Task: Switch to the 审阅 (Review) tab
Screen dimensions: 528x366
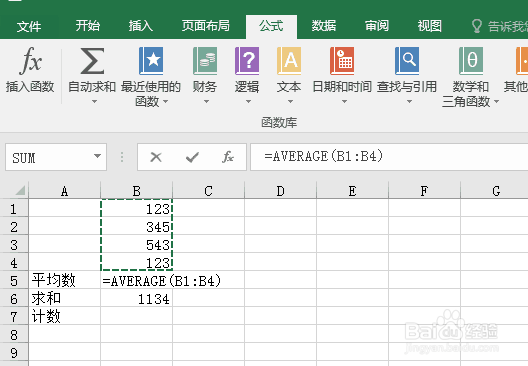Action: (x=377, y=26)
